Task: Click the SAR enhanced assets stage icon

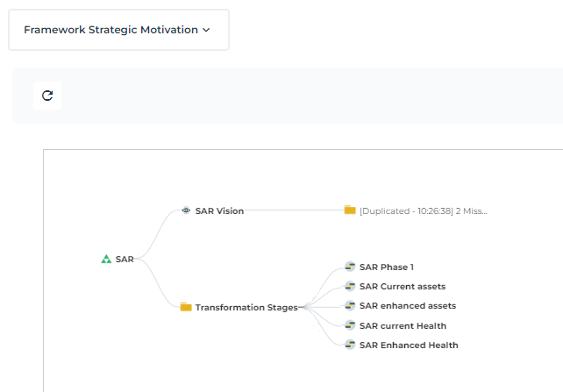Action: [x=350, y=305]
